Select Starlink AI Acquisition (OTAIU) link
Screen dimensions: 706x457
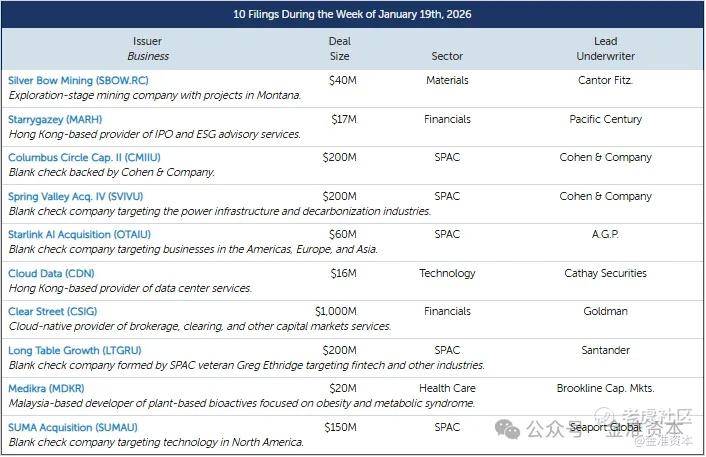[80, 234]
